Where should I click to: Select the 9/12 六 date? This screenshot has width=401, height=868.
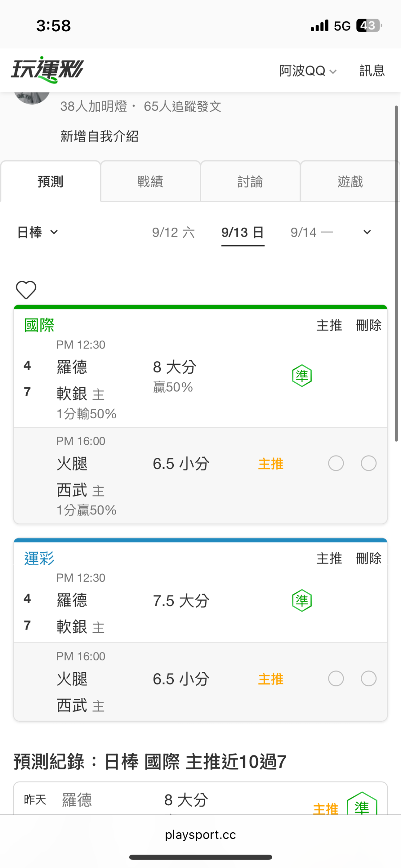173,233
